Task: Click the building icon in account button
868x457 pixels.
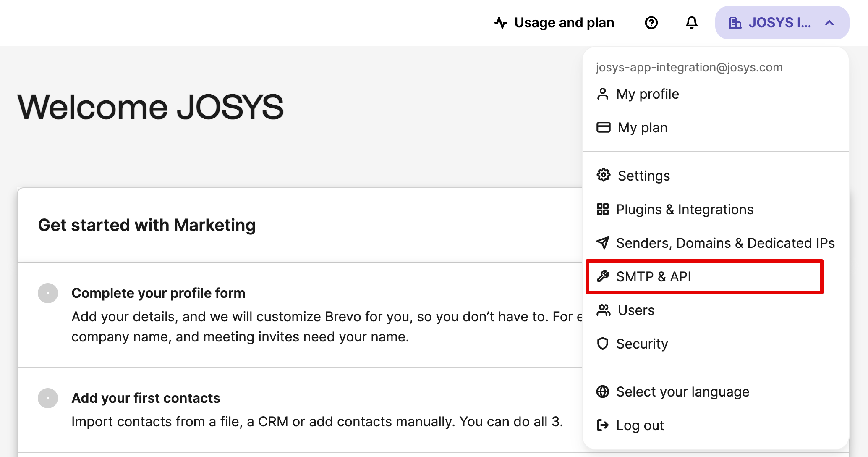Action: tap(735, 23)
